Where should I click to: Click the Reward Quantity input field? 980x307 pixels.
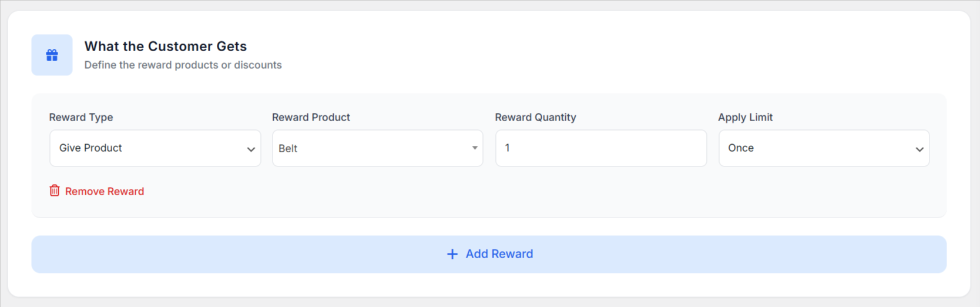(x=600, y=148)
